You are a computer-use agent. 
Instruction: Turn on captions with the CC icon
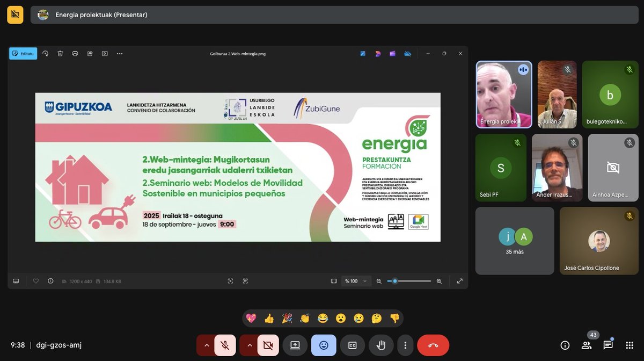(353, 345)
